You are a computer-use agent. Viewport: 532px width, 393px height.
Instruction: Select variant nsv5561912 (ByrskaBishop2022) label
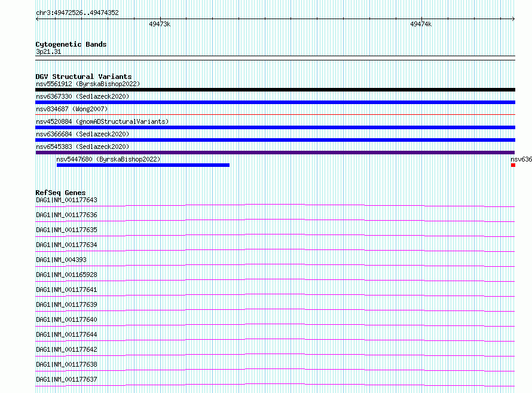[x=88, y=84]
